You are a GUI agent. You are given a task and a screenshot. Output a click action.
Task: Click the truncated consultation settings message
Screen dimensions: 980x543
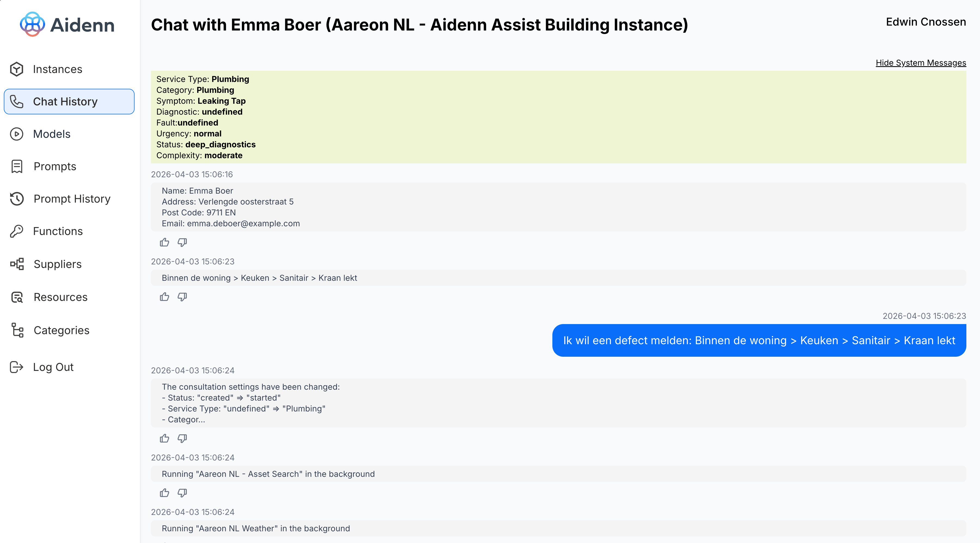(x=558, y=403)
